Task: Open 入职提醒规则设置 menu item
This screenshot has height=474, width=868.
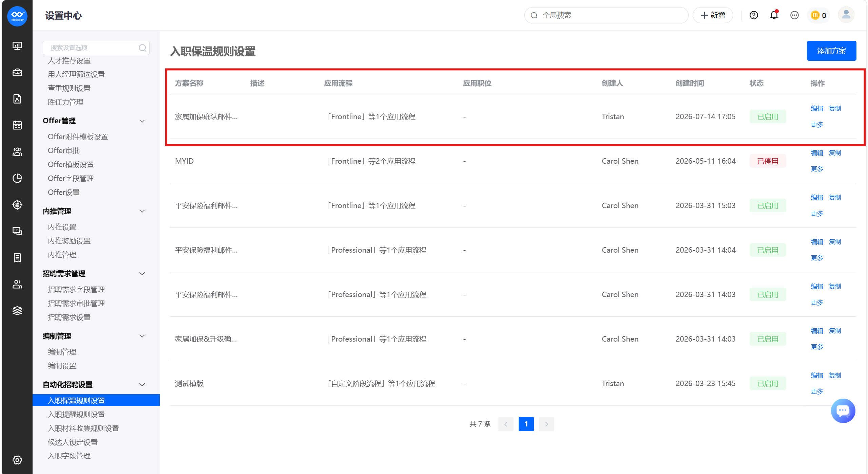Action: click(76, 415)
